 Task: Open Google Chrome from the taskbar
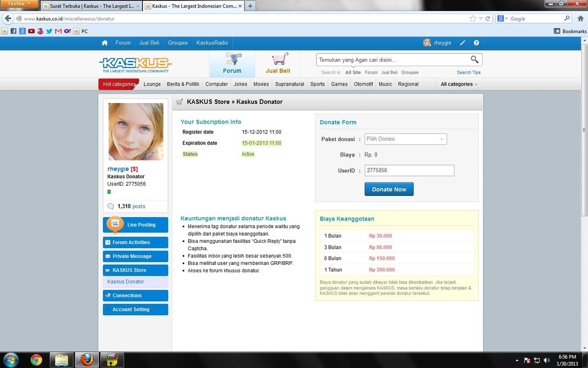(36, 359)
